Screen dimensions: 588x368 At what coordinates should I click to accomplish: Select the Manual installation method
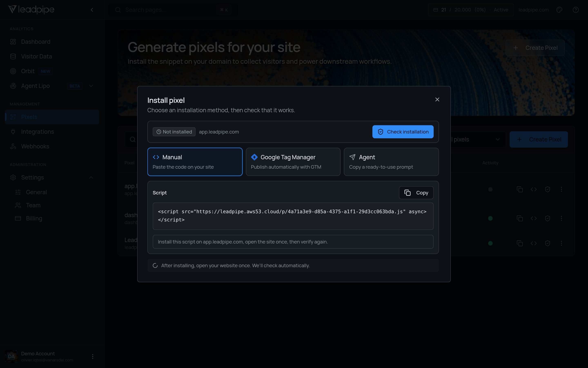tap(195, 162)
